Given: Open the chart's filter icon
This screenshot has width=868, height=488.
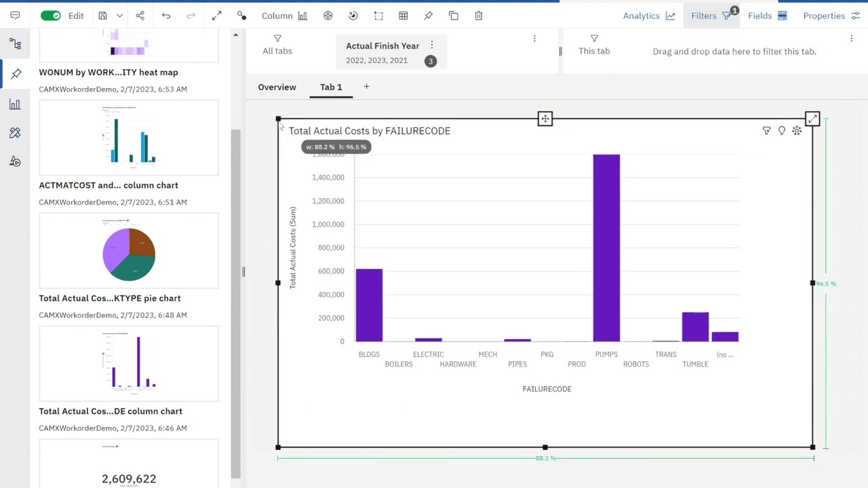Looking at the screenshot, I should tap(767, 131).
